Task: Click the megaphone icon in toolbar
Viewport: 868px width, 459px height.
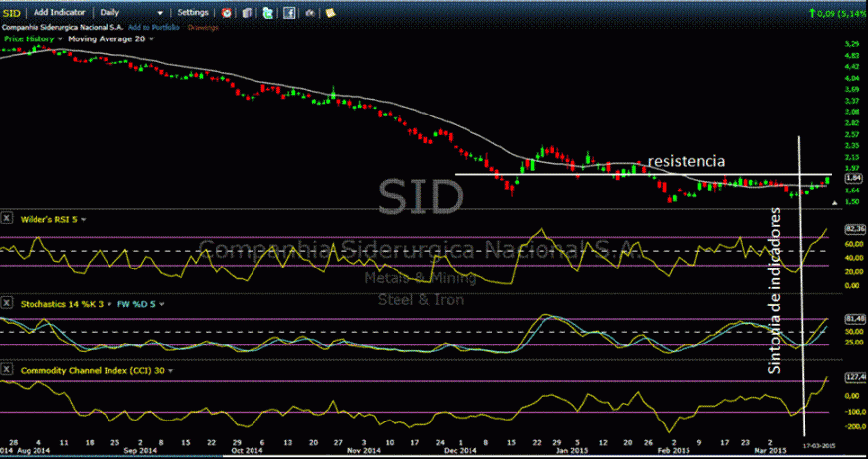Action: (310, 13)
